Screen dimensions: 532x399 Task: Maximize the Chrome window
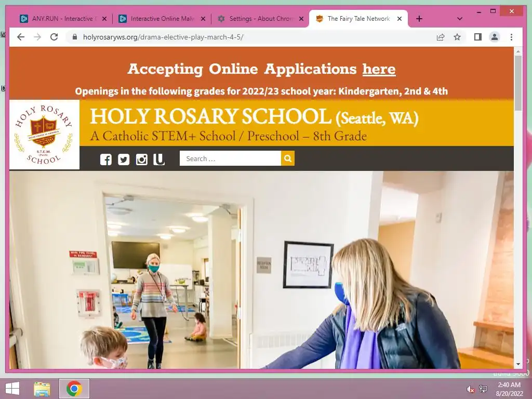[x=493, y=11]
